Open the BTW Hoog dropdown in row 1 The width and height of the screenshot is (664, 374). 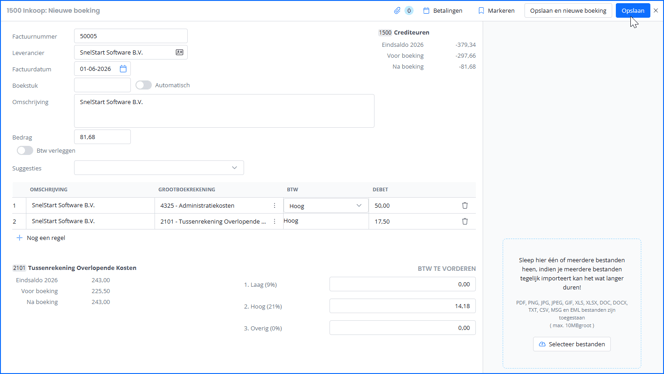pos(326,206)
